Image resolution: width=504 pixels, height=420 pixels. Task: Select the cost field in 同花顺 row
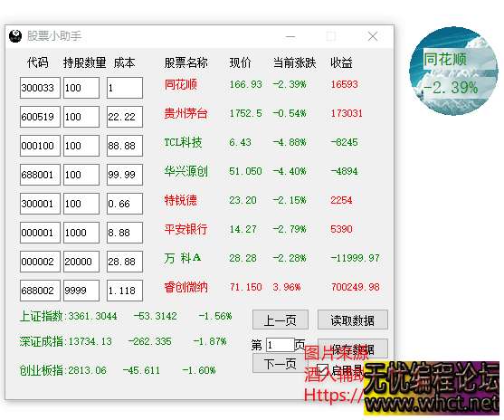point(125,88)
